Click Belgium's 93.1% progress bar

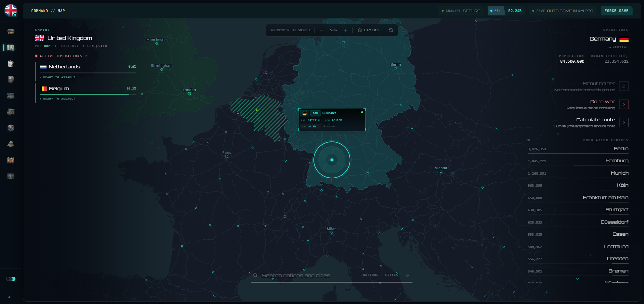tap(88, 94)
